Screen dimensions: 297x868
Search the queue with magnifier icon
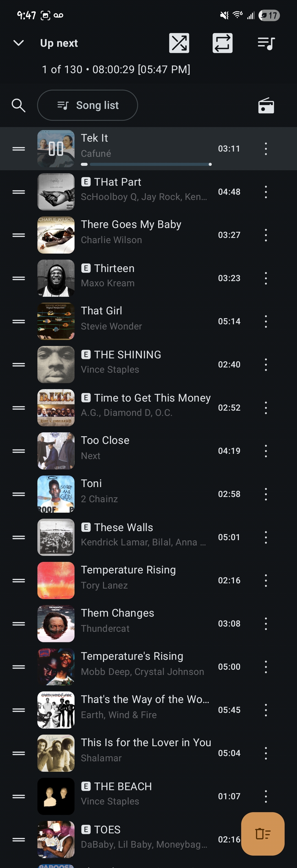point(18,105)
